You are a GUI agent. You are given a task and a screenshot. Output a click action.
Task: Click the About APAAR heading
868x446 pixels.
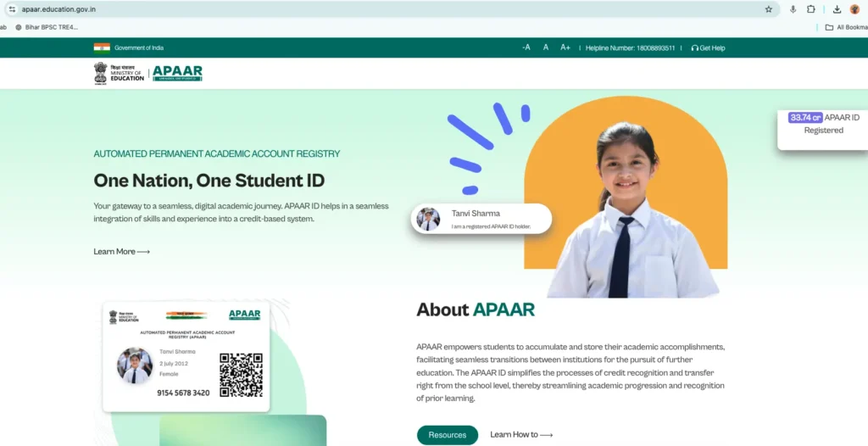point(476,309)
